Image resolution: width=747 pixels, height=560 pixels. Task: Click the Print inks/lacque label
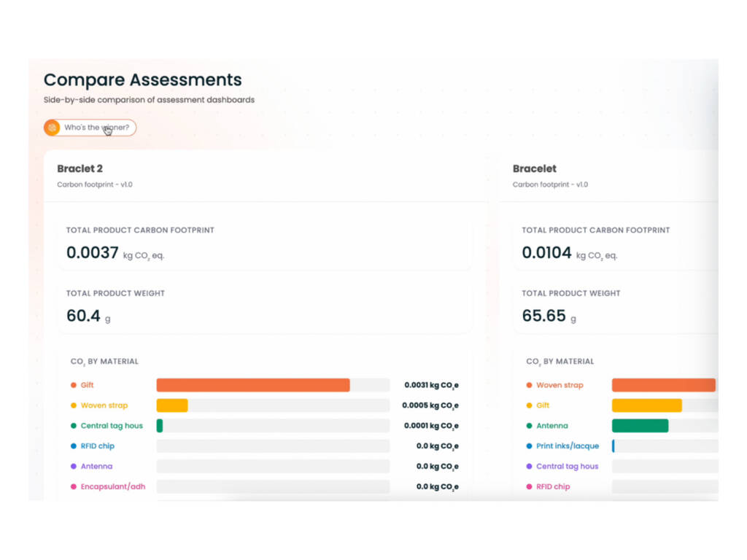coord(568,446)
